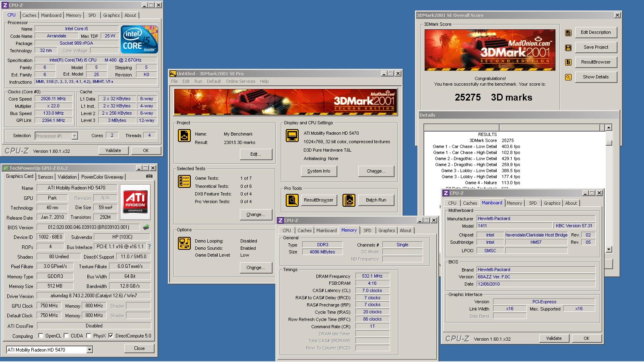Click the BIOS save icon in GPU-Z

[146, 227]
